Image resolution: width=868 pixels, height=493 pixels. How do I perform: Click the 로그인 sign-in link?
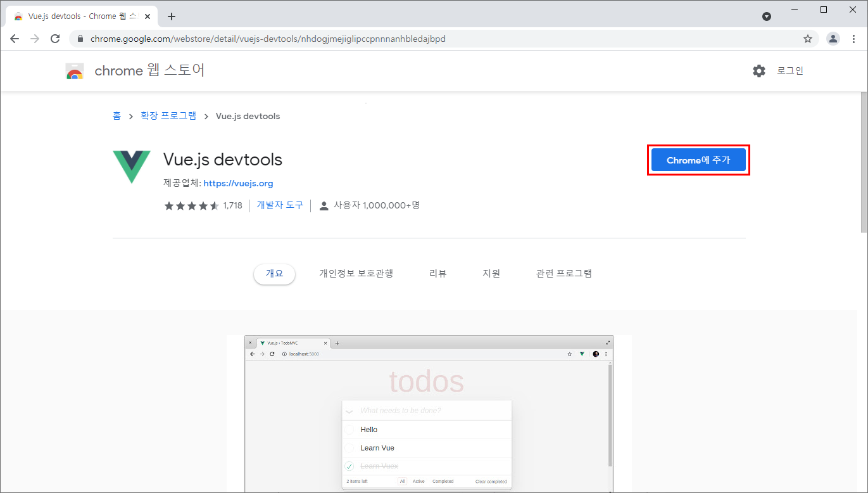[790, 71]
